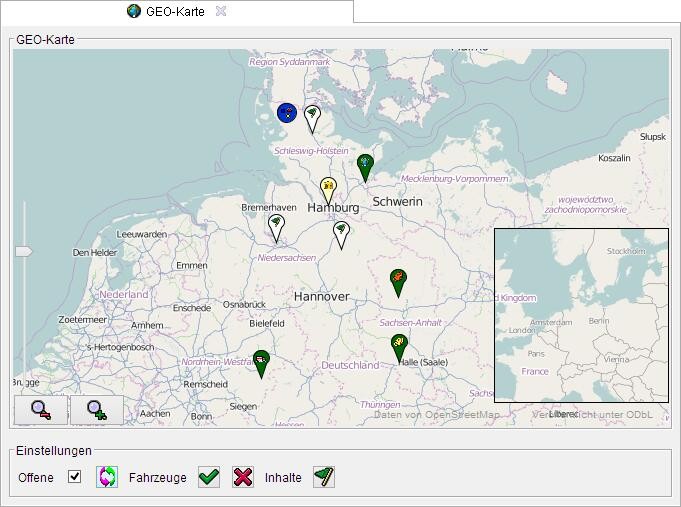Switch to the GEO-Karte tab
The image size is (681, 507).
tap(175, 11)
